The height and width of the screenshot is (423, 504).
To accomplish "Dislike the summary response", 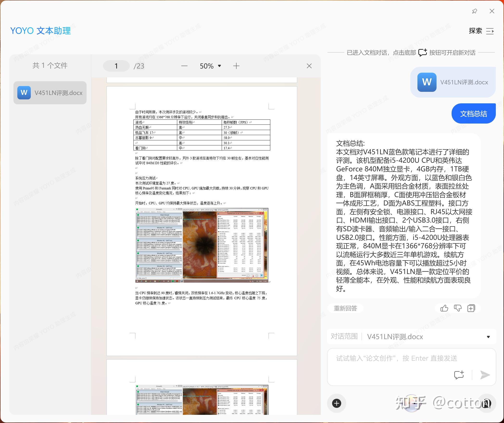I will pos(458,308).
